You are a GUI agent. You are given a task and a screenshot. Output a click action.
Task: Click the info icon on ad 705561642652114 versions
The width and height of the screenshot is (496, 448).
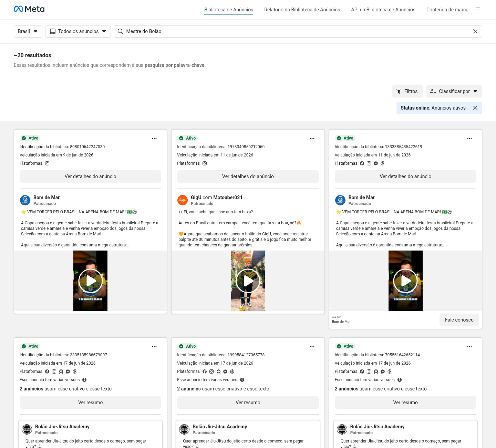coord(400,380)
